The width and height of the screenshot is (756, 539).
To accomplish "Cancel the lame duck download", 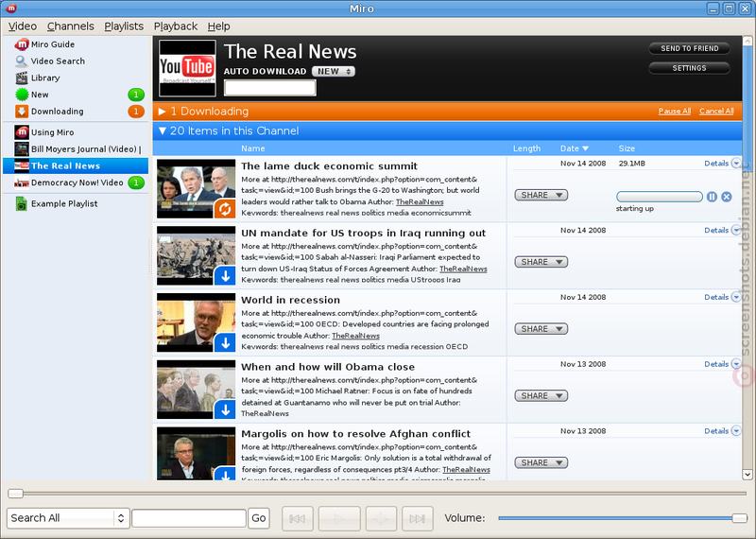I will point(727,197).
